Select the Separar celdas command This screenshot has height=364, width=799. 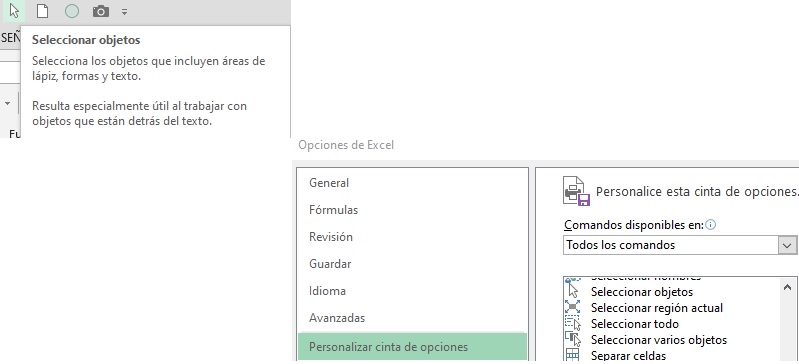[628, 355]
